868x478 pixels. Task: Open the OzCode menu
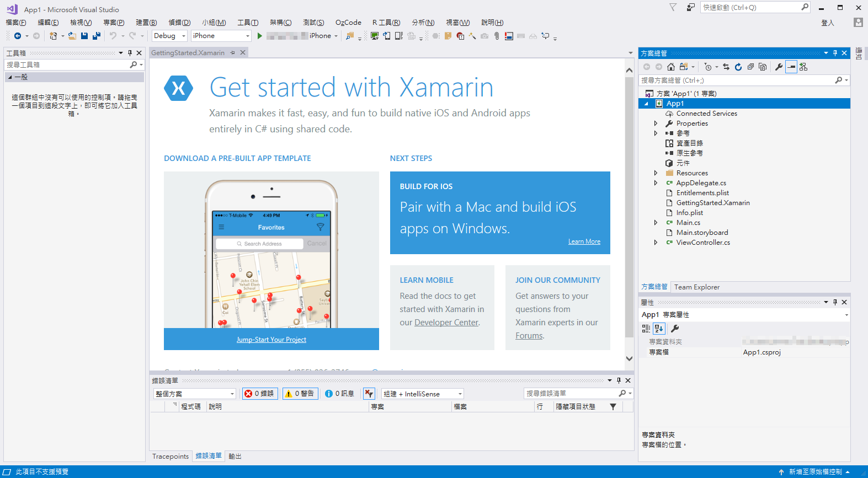click(x=348, y=23)
